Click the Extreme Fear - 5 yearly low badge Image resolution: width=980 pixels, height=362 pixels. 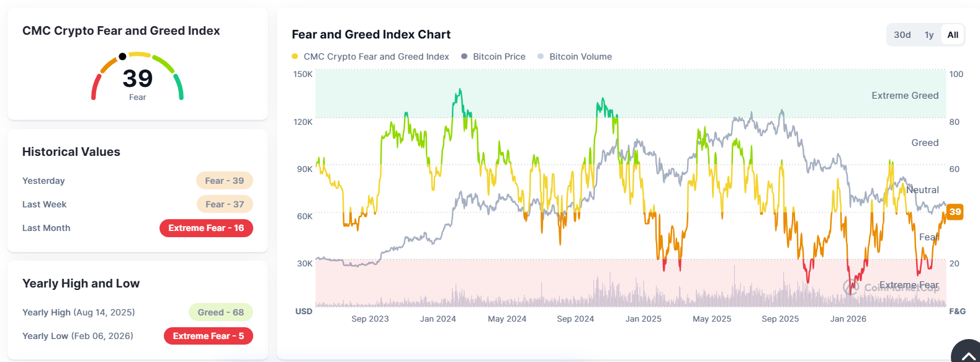point(209,336)
